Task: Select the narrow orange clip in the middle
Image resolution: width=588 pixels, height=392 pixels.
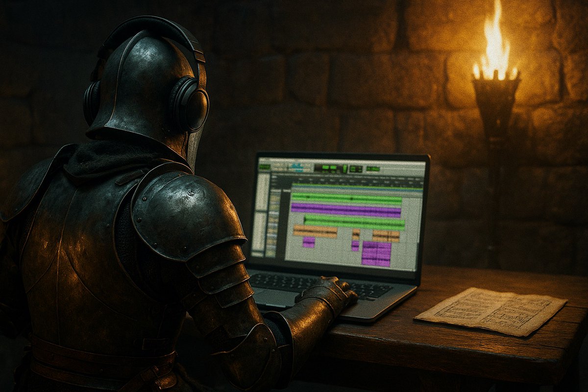Action: coord(356,234)
